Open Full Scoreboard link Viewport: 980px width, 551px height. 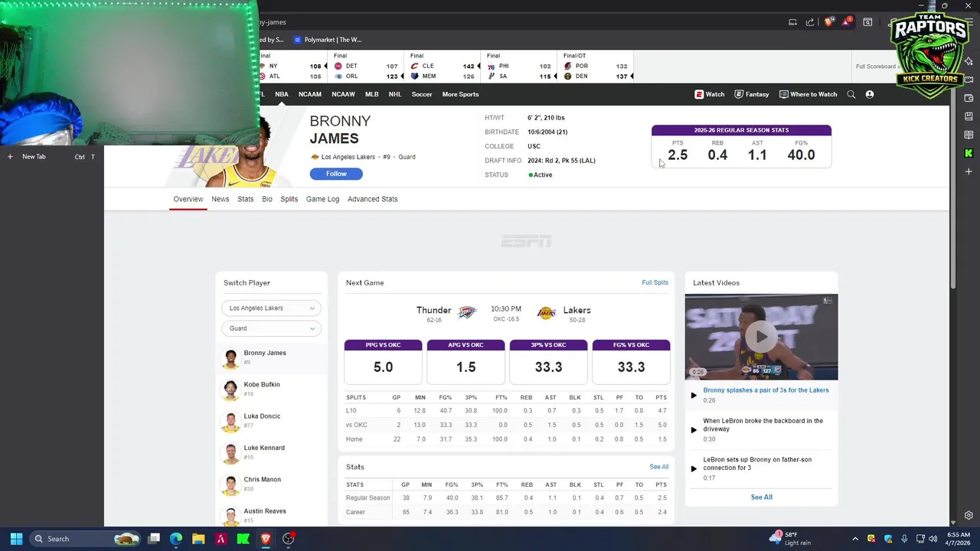point(877,67)
